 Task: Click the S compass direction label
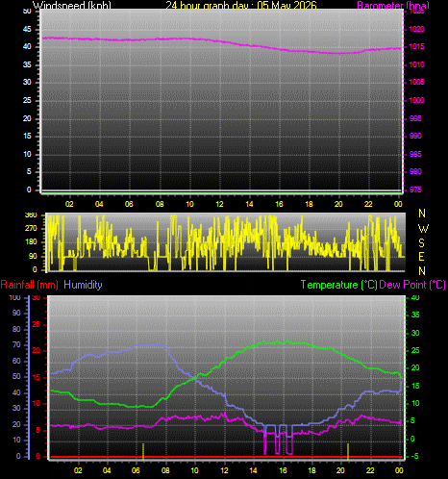click(422, 243)
